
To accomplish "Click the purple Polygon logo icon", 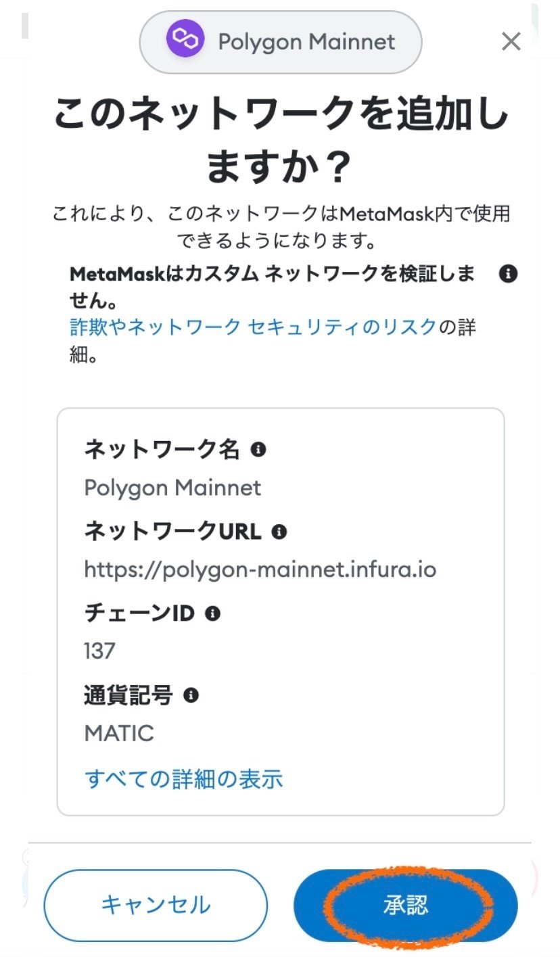I will (x=185, y=41).
